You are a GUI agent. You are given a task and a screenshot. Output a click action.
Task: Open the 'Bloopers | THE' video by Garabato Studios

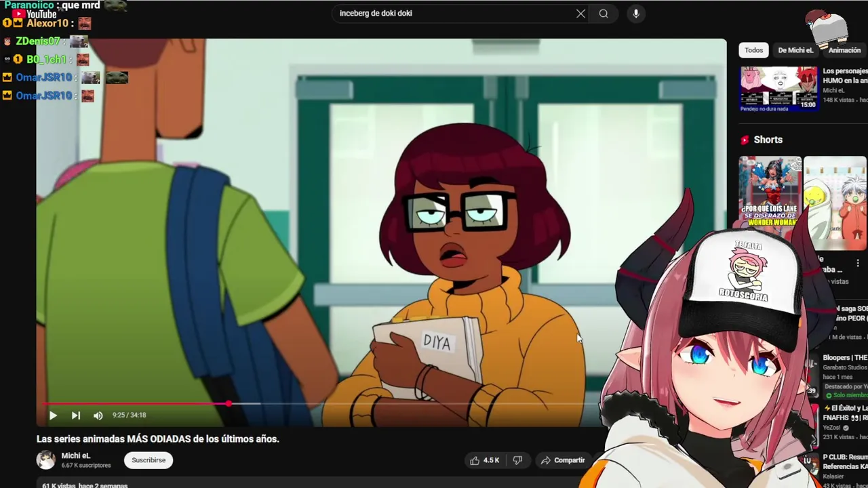(845, 358)
